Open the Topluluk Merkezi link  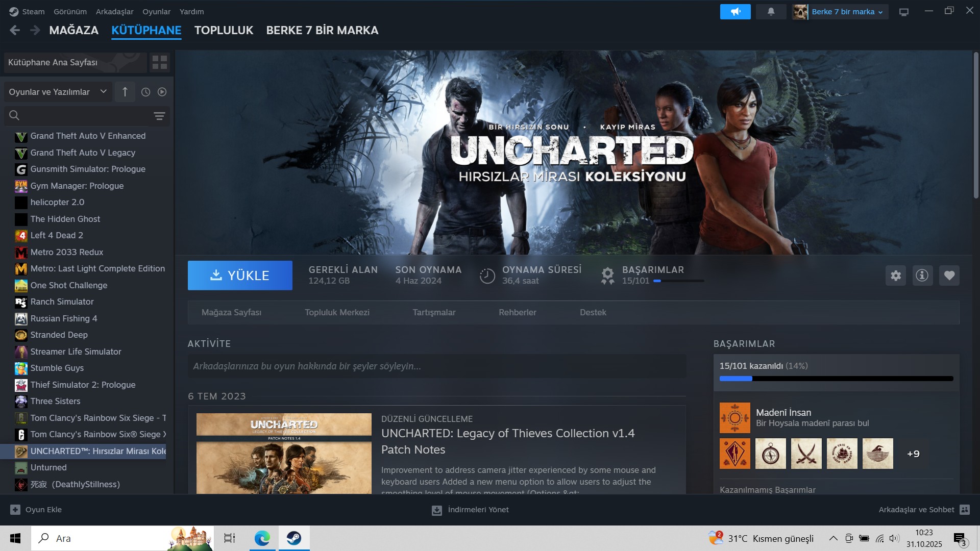(x=337, y=312)
